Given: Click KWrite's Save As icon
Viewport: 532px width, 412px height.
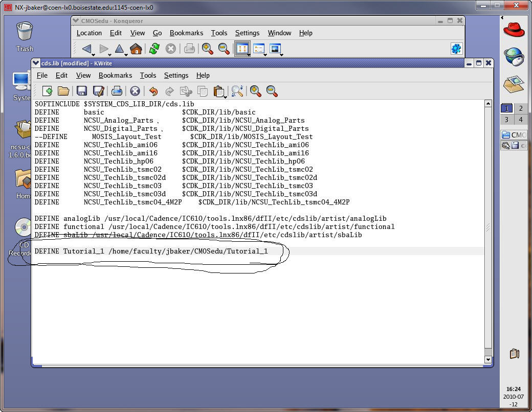Looking at the screenshot, I should [98, 91].
